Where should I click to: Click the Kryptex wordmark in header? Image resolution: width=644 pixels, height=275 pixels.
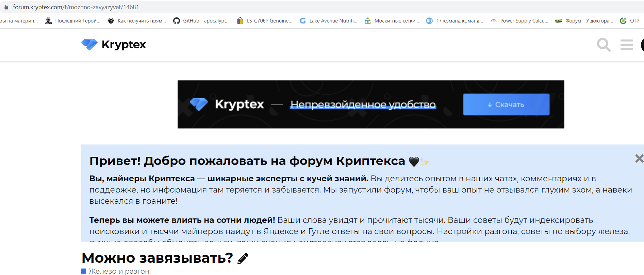[x=123, y=44]
